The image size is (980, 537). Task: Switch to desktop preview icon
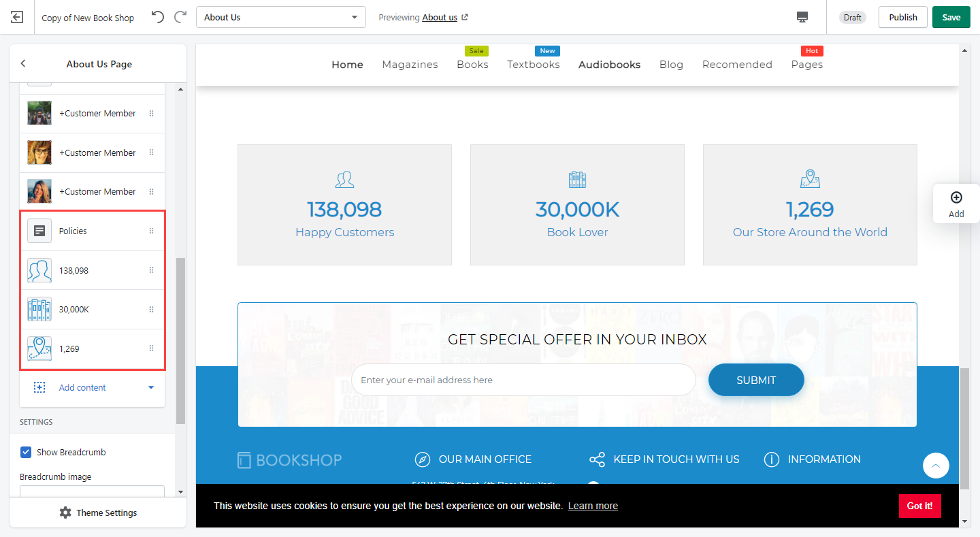click(x=802, y=17)
